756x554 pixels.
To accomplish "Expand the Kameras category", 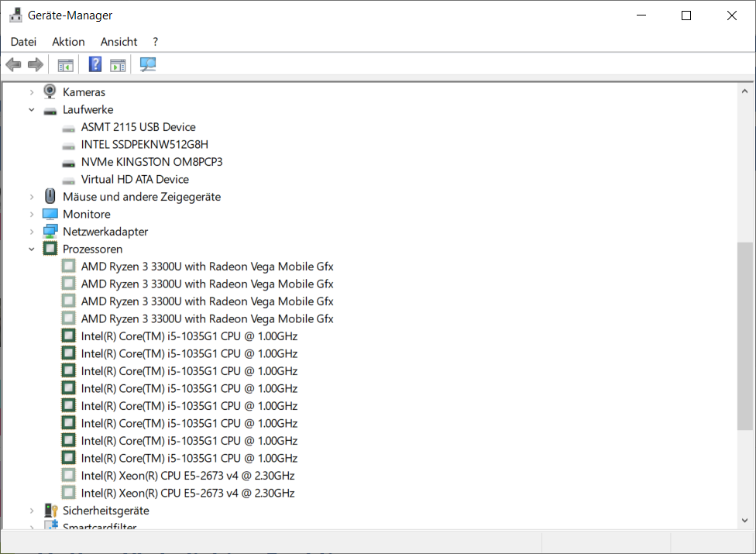I will pyautogui.click(x=32, y=92).
